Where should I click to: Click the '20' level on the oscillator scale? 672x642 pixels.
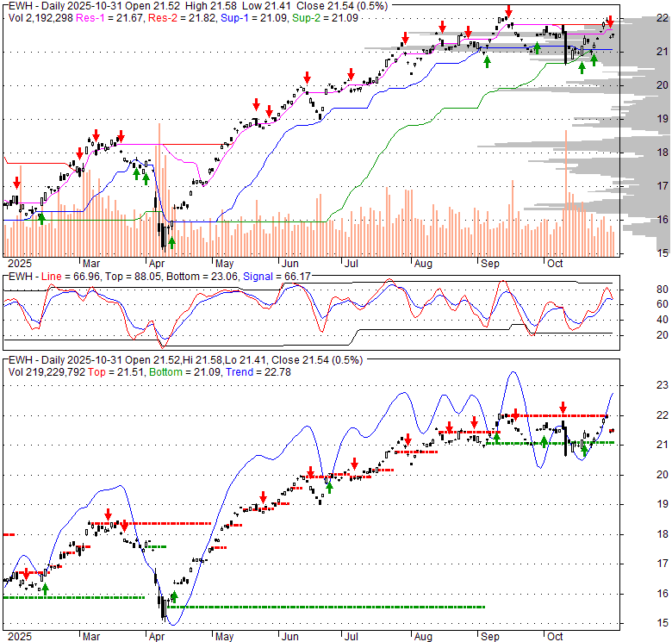click(663, 335)
